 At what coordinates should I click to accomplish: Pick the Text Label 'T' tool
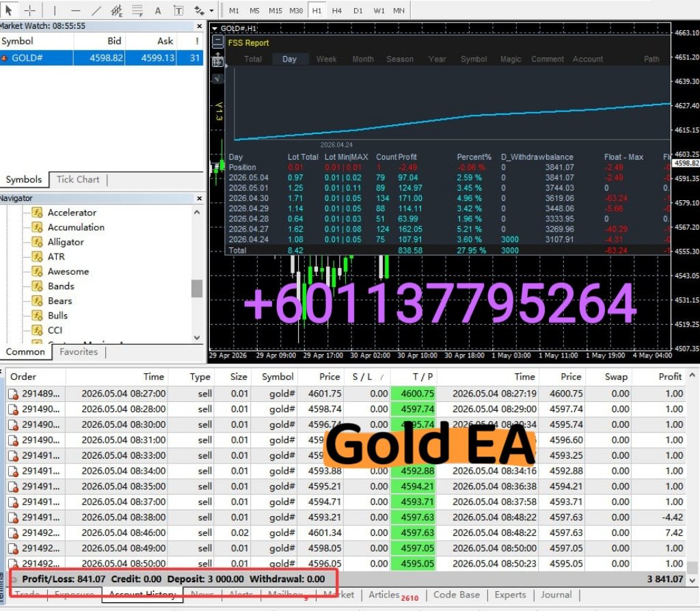coord(178,10)
